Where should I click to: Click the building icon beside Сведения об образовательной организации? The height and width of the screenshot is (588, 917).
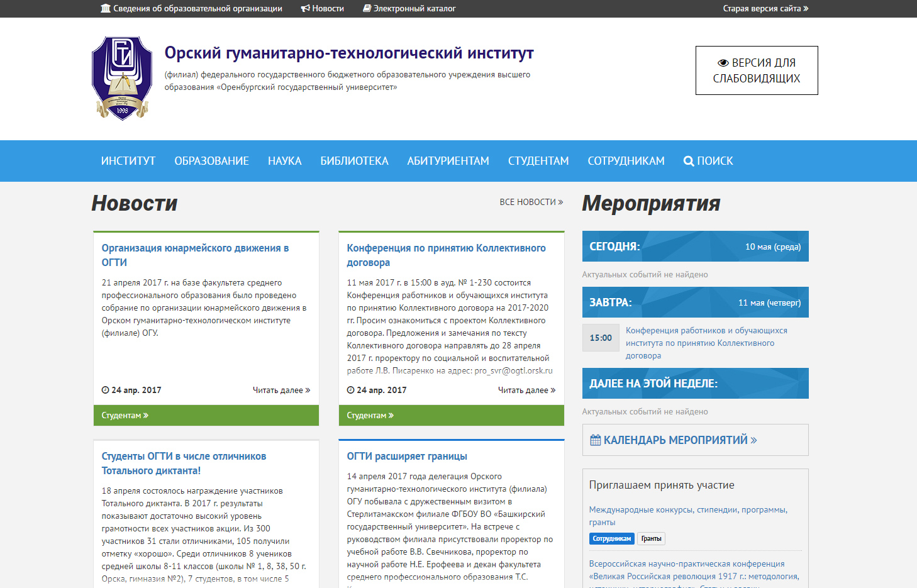pos(106,8)
